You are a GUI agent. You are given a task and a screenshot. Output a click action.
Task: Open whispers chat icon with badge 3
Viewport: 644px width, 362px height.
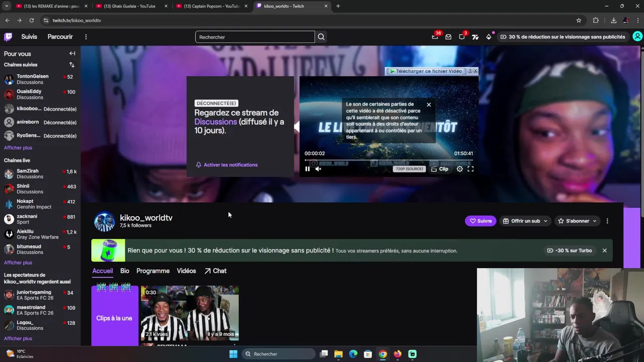click(462, 37)
